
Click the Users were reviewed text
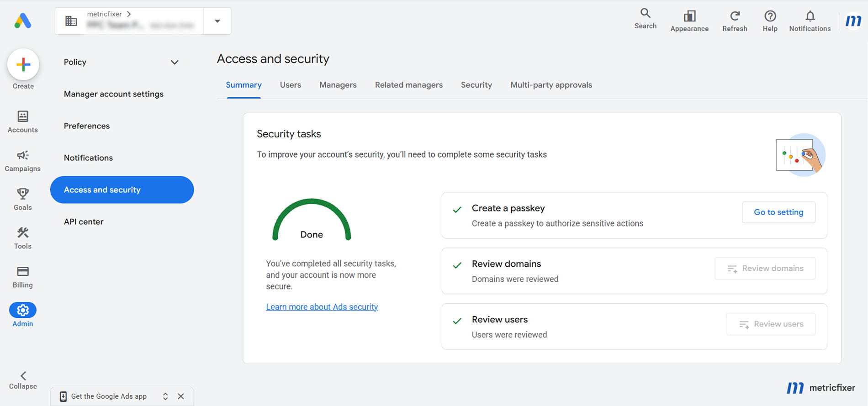tap(509, 335)
